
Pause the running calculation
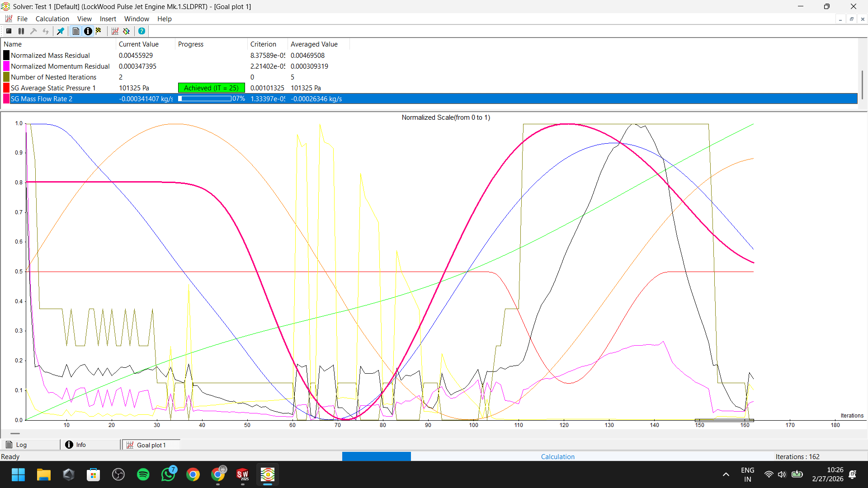pos(21,31)
